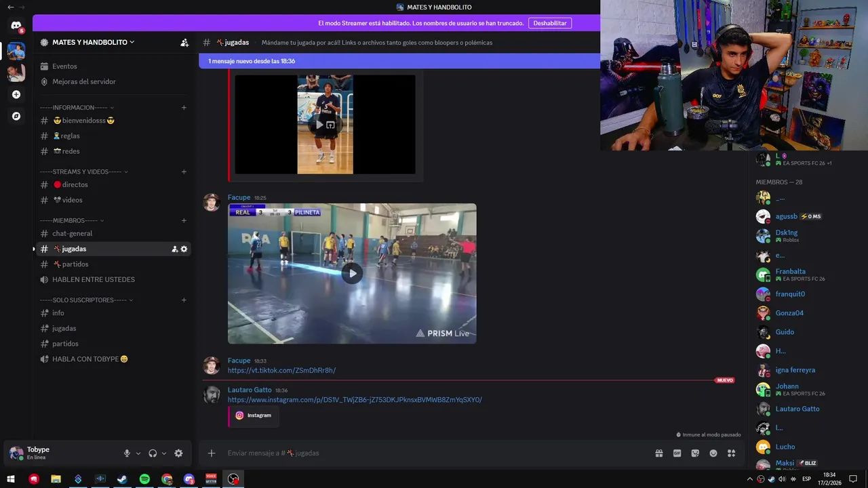Open Spotify from the taskbar

coord(144,479)
